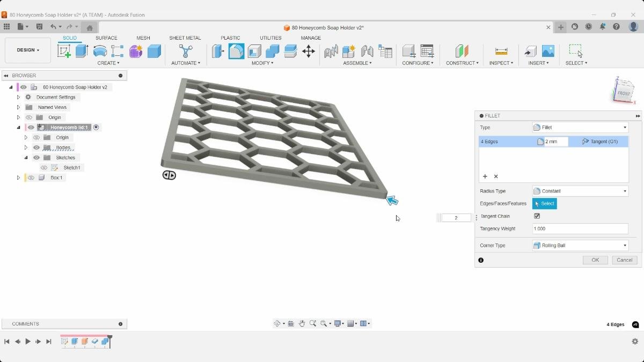Open the Job Status clock icon
This screenshot has height=362, width=644.
[589, 27]
